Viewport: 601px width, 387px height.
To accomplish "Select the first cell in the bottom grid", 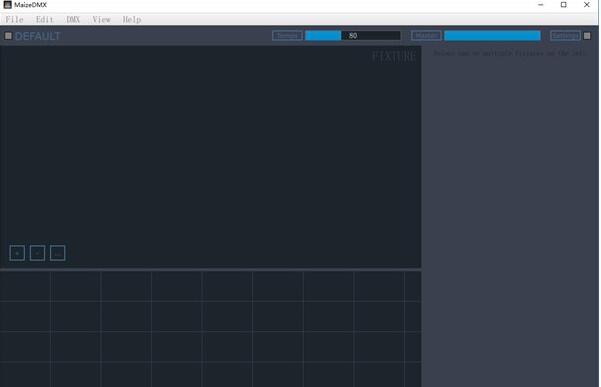I will pos(25,286).
